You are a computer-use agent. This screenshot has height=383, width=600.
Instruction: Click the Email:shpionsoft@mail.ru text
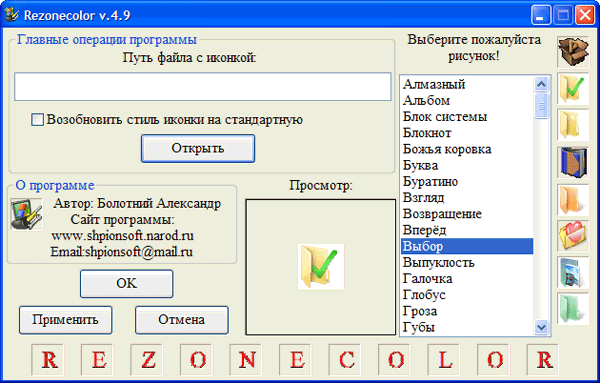click(121, 252)
